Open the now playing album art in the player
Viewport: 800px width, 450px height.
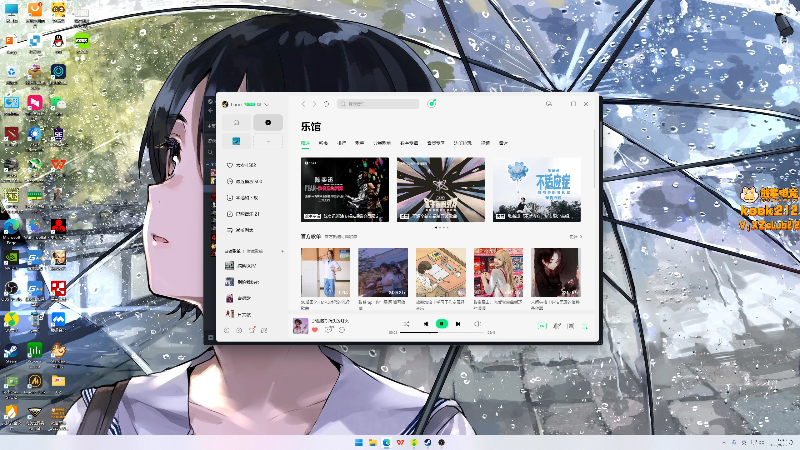pos(301,326)
